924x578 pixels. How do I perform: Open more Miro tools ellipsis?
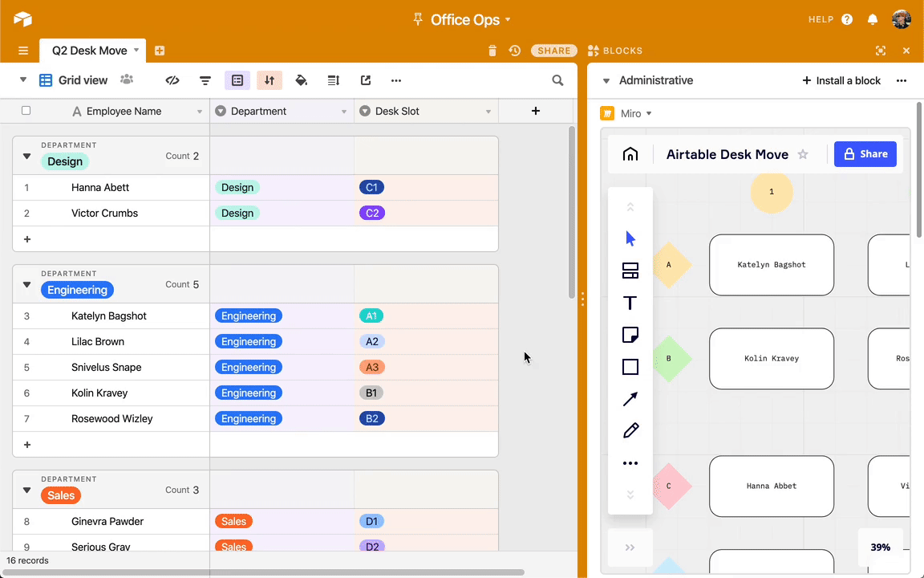pos(630,463)
